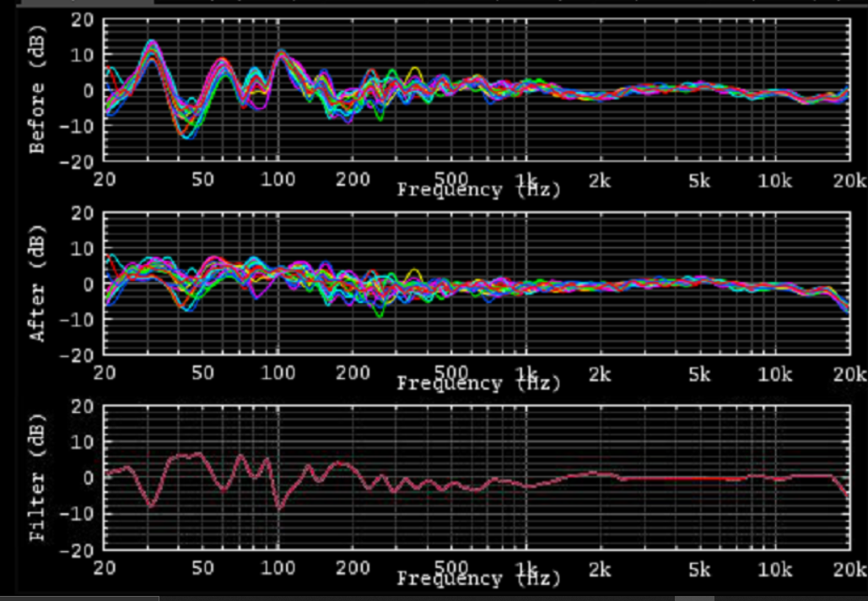868x601 pixels.
Task: Click the "50" frequency tick under After plot
Action: pyautogui.click(x=202, y=373)
